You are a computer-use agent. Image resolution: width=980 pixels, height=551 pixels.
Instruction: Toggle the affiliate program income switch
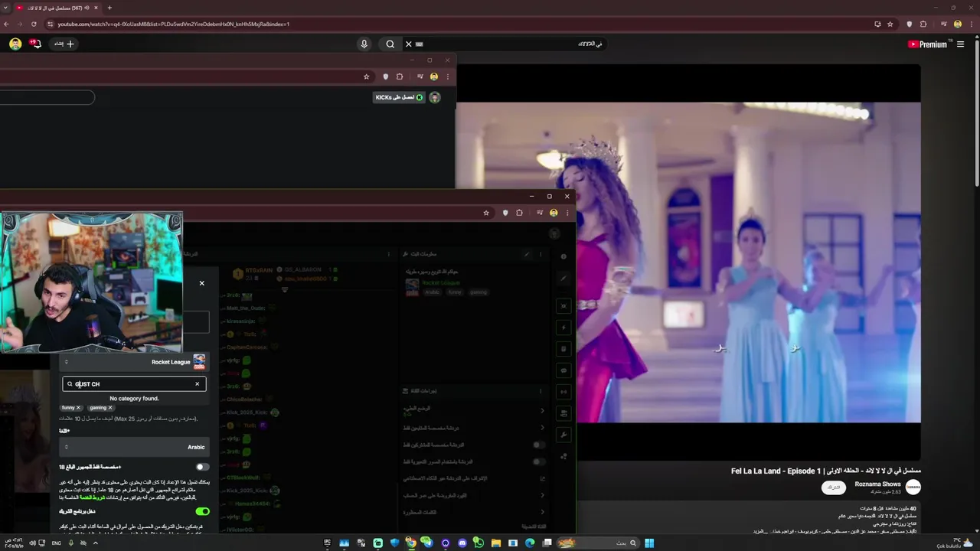click(202, 511)
